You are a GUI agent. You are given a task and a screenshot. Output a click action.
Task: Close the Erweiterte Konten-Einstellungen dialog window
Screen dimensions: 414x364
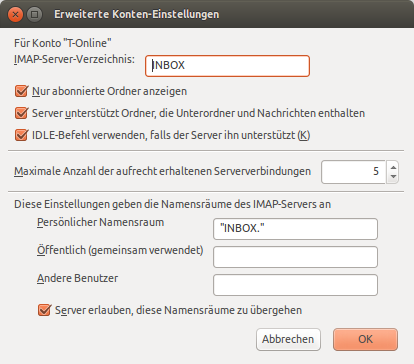pyautogui.click(x=15, y=14)
